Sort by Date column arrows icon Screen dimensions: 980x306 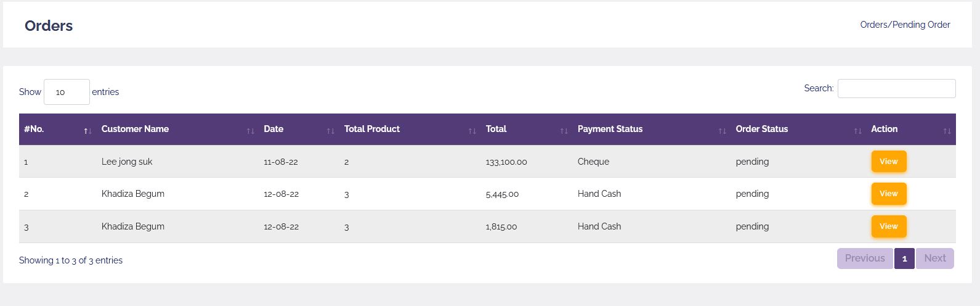pos(330,131)
